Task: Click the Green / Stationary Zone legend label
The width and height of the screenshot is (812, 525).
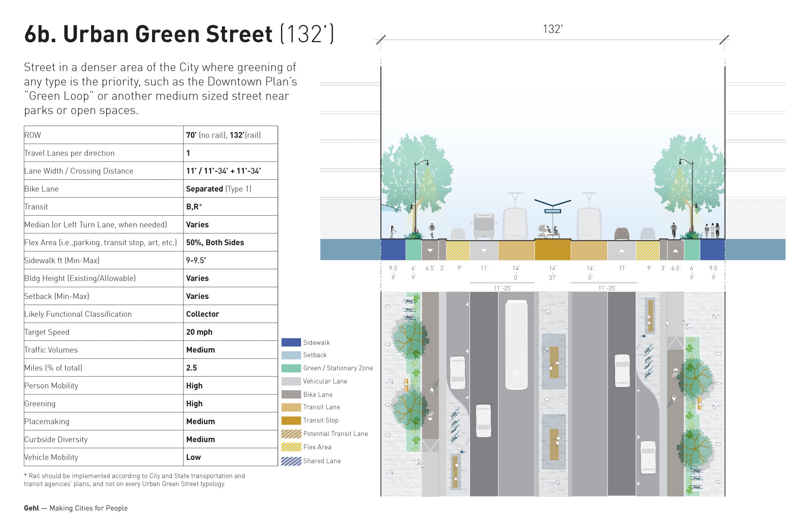Action: coord(338,368)
